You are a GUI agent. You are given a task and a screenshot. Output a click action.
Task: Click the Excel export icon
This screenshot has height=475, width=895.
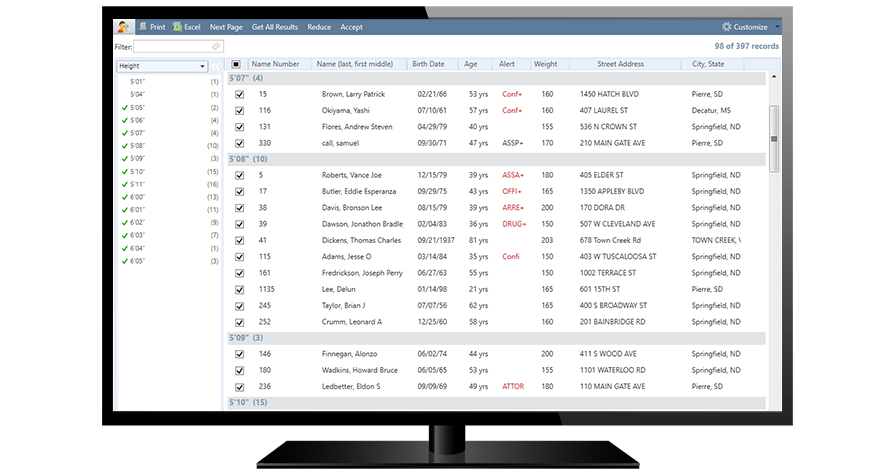pyautogui.click(x=177, y=27)
